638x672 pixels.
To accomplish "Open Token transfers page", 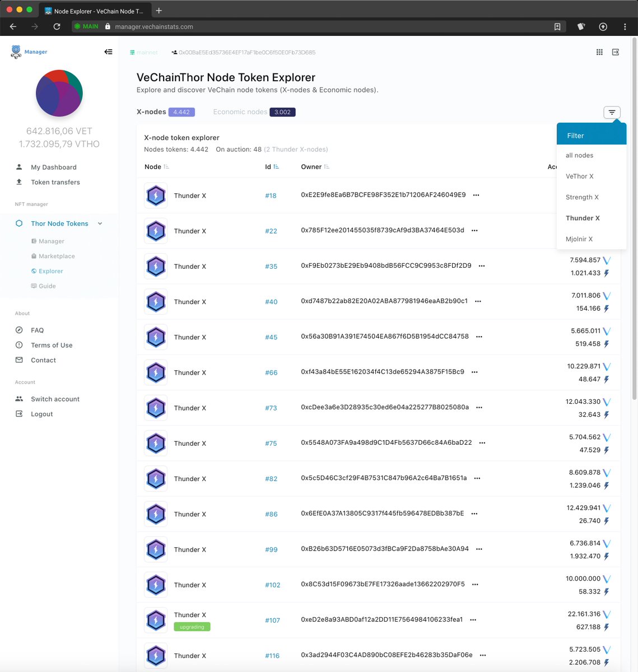I will coord(55,182).
